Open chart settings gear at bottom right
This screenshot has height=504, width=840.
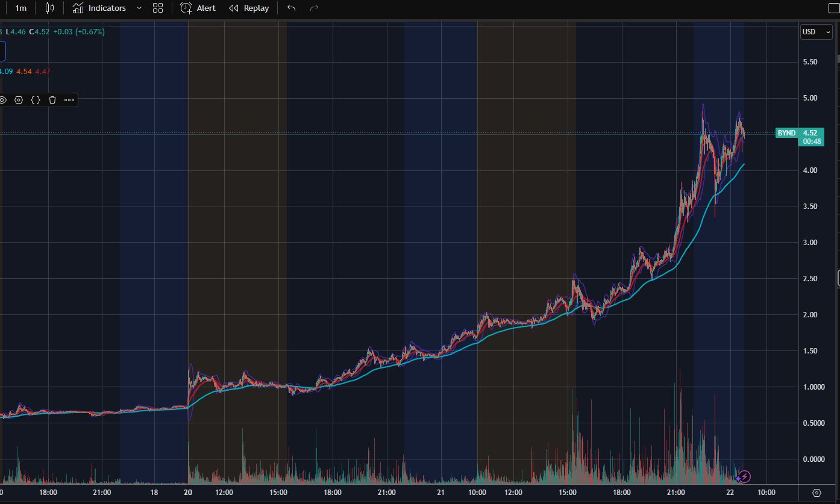point(817,493)
